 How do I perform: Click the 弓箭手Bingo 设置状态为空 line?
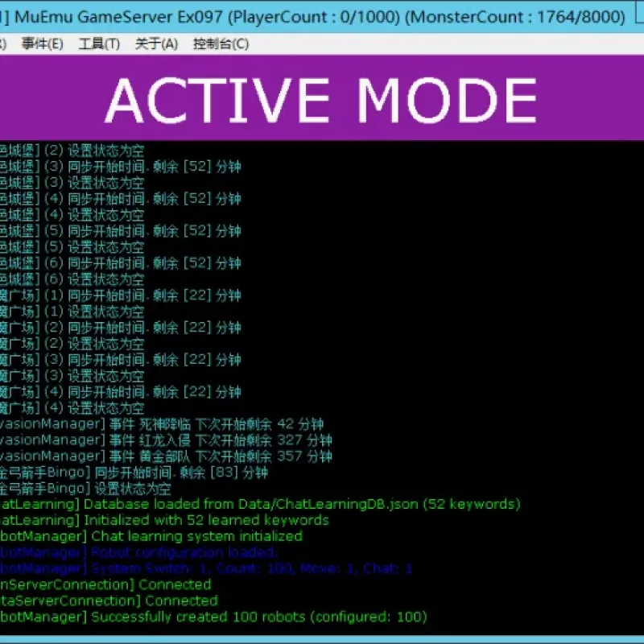(x=85, y=489)
